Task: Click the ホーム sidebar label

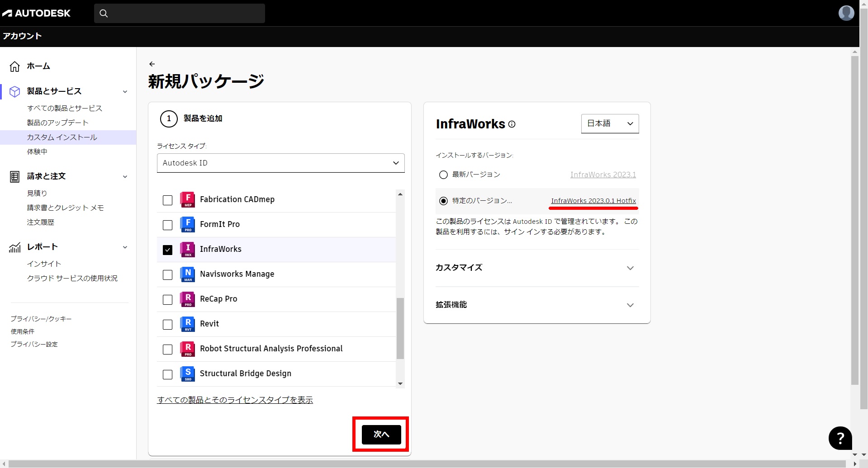Action: (x=38, y=66)
